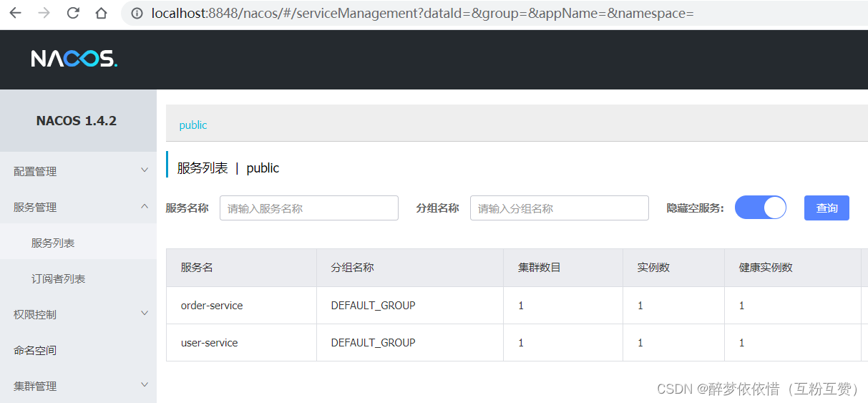Click the 实例数 column header
The image size is (868, 403).
(x=673, y=268)
